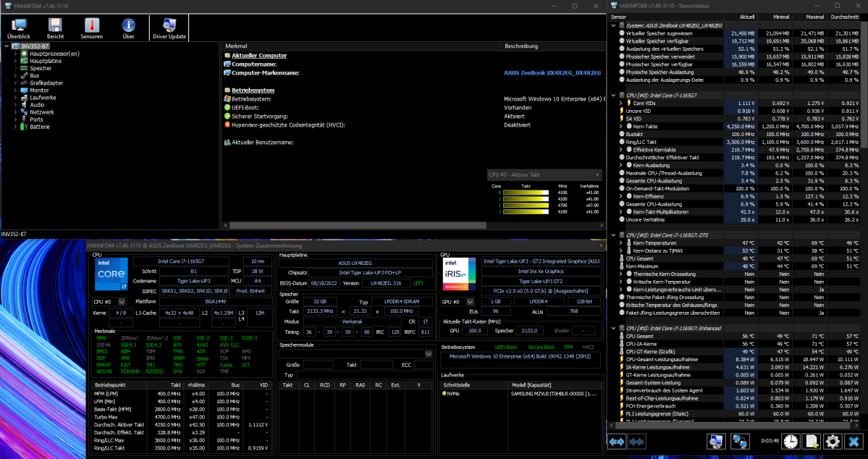868x459 pixels.
Task: Close the CPU #0 Aktiver Takt overlay
Action: [597, 174]
